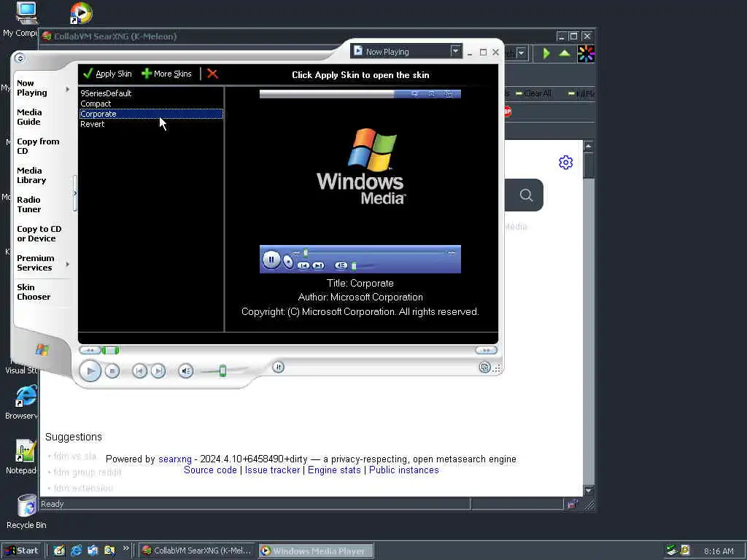The height and width of the screenshot is (560, 747).
Task: Click the Corporate skin preview image
Action: [x=360, y=181]
